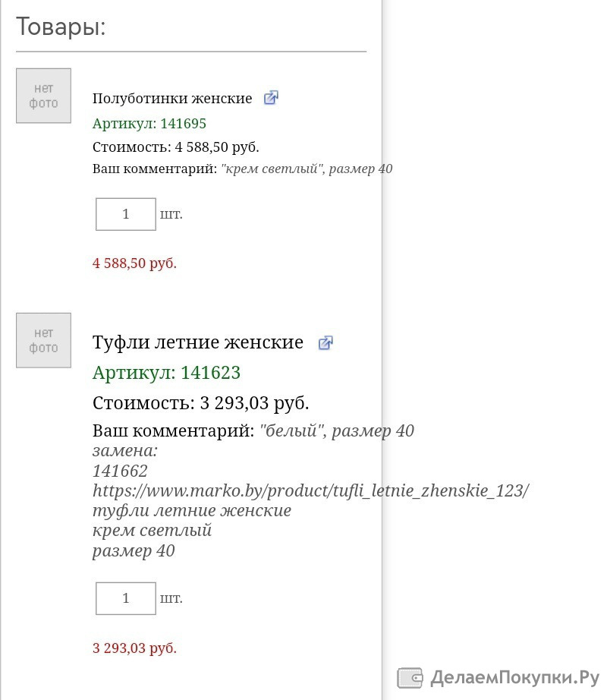Open external link icon next to Полуботинки женские
The image size is (610, 700).
[271, 98]
